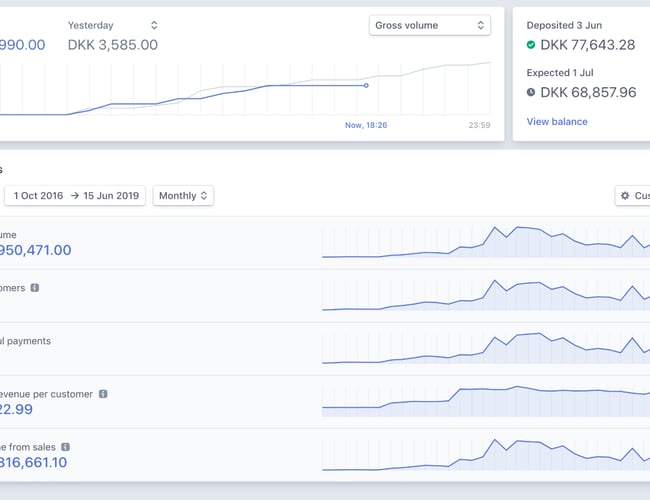Viewport: 650px width, 500px height.
Task: Open the View balance link
Action: 557,122
